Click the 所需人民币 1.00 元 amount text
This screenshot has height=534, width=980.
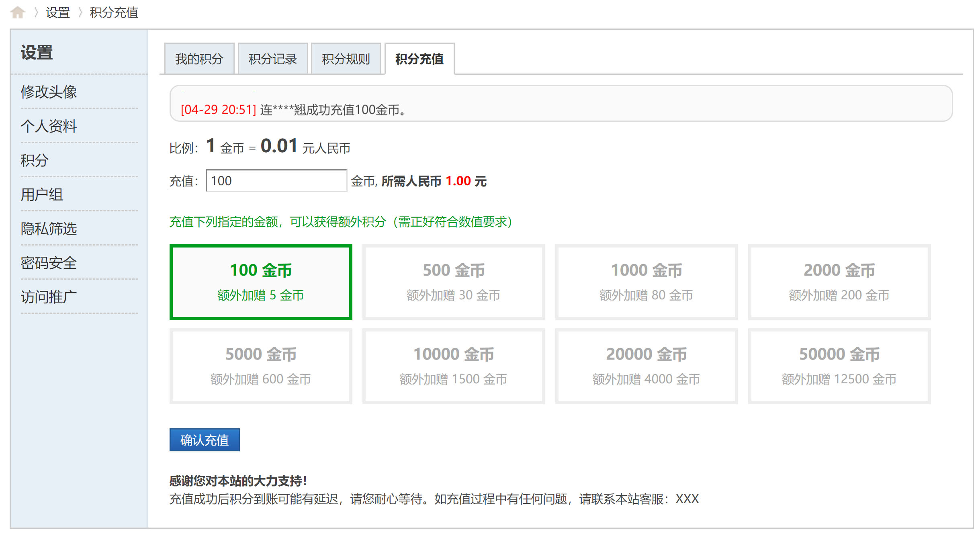tap(434, 181)
